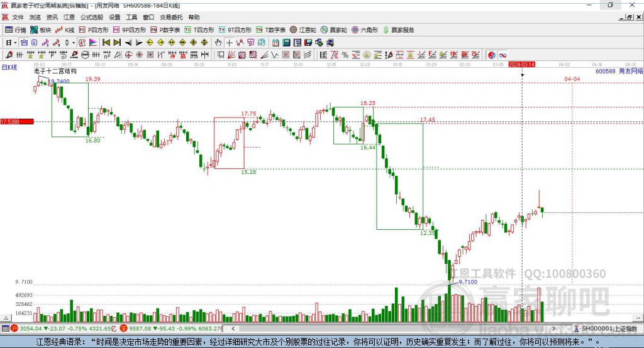This screenshot has height=348, width=644.
Task: Restore the inner child window
Action: 630,17
